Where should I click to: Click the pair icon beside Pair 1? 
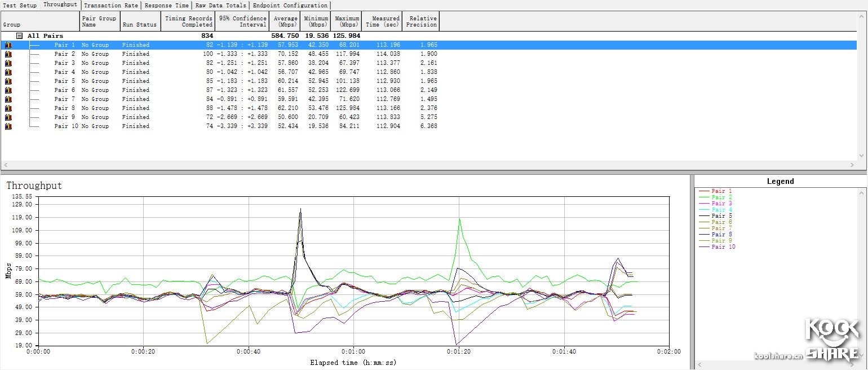click(x=8, y=45)
